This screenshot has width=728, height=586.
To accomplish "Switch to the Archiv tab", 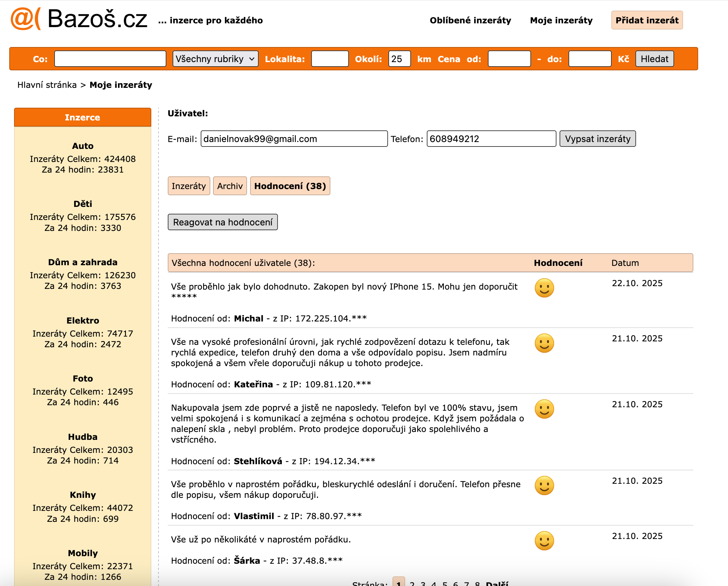I will [x=230, y=186].
